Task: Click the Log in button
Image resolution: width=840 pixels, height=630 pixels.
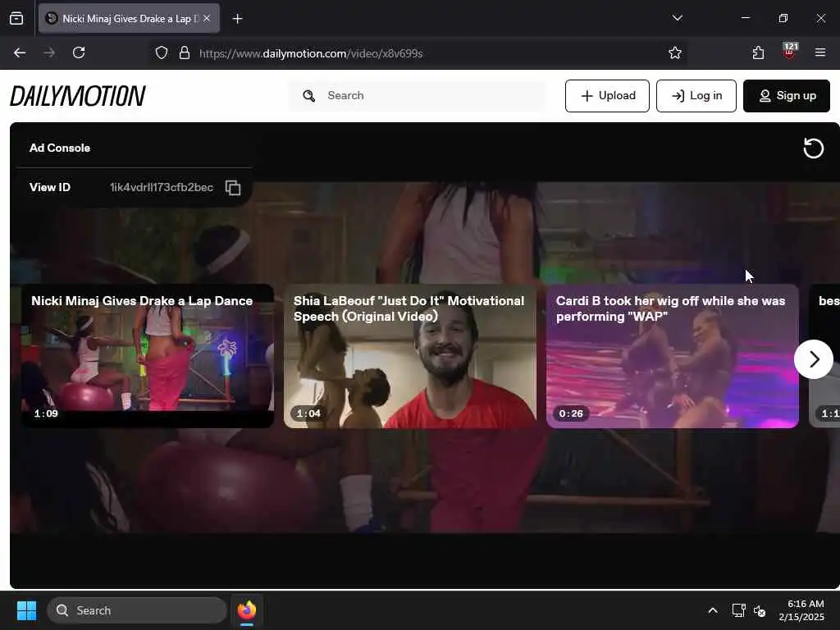Action: pyautogui.click(x=696, y=96)
